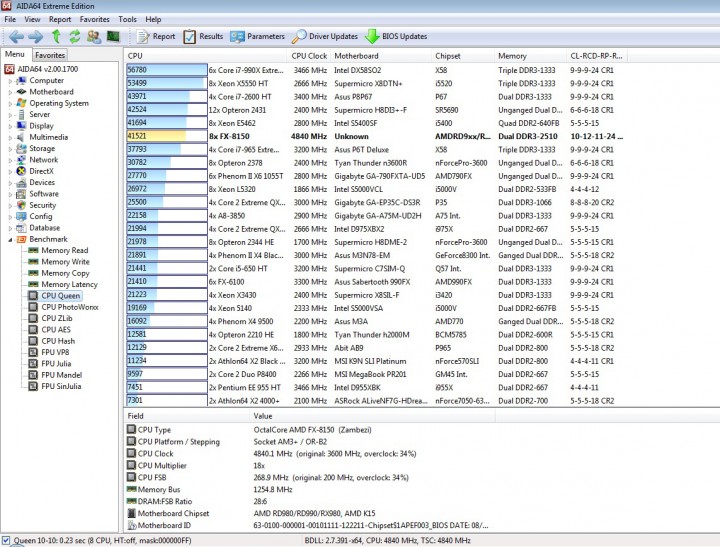Expand the Storage tree node

point(10,149)
